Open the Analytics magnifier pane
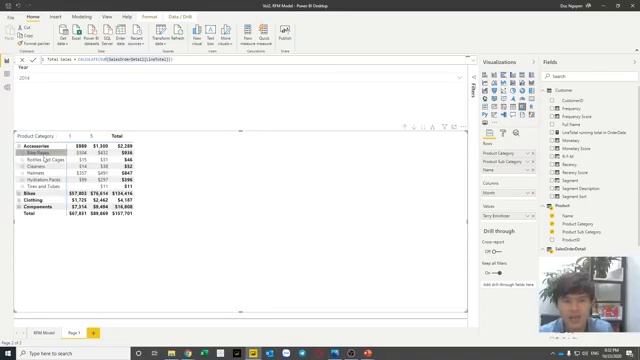 pos(516,133)
